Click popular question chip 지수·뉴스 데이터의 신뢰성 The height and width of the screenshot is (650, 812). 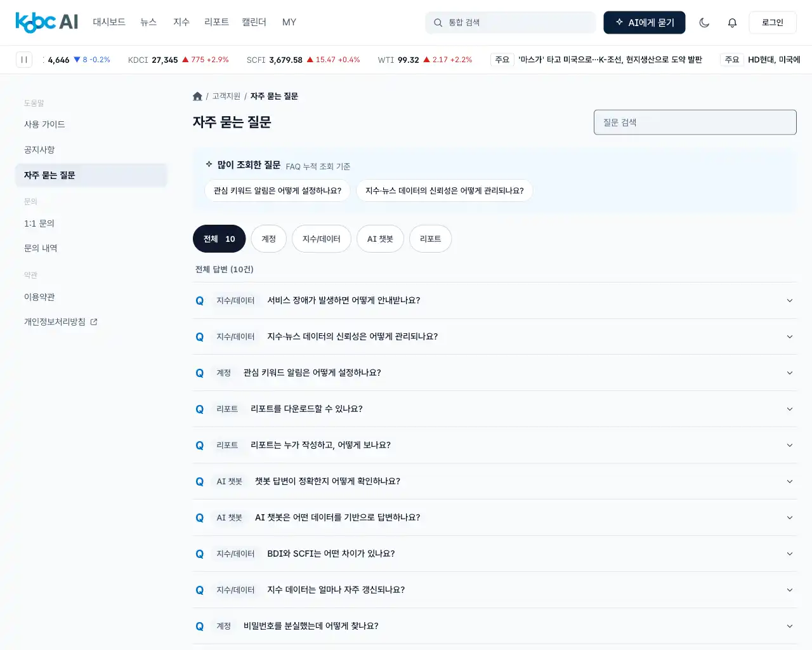(x=445, y=190)
